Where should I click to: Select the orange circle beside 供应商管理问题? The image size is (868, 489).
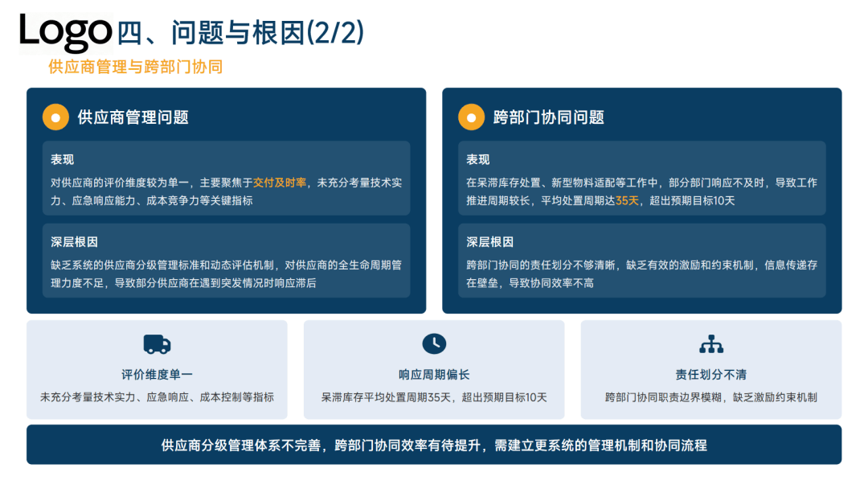tap(55, 117)
